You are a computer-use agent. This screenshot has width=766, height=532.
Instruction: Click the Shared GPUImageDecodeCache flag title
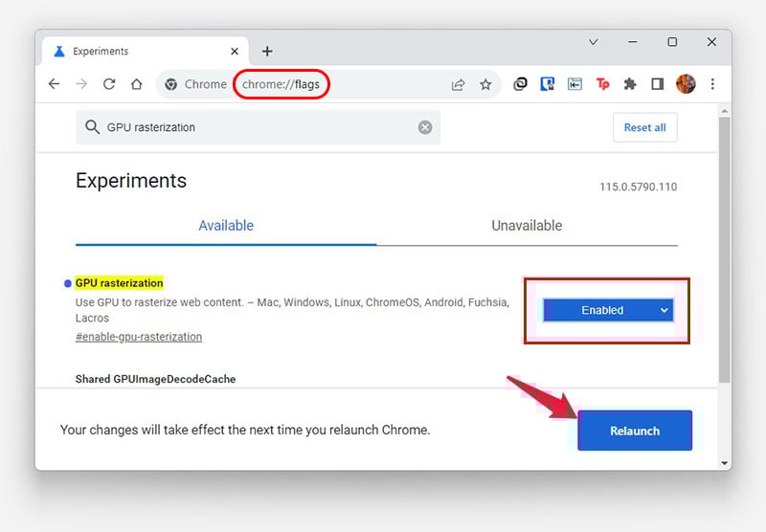[155, 379]
